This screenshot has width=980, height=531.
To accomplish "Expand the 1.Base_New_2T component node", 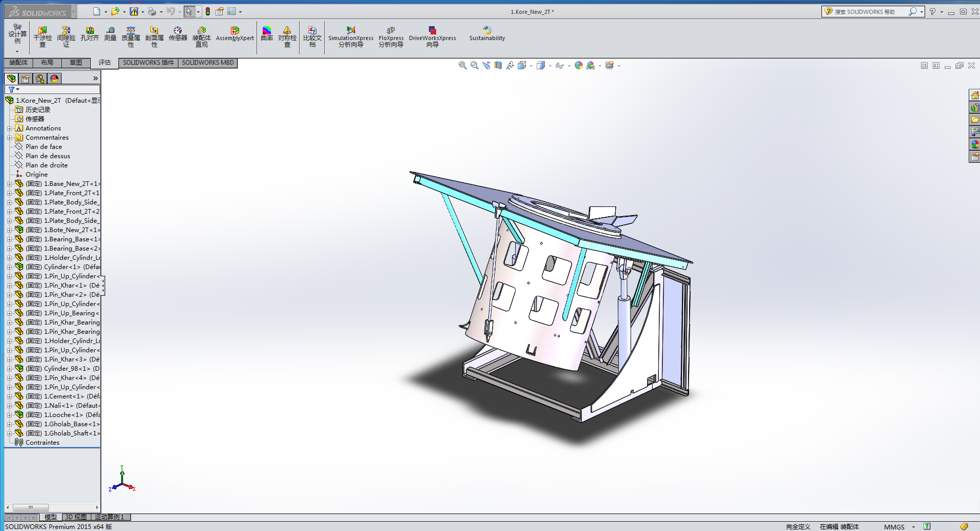I will point(9,184).
